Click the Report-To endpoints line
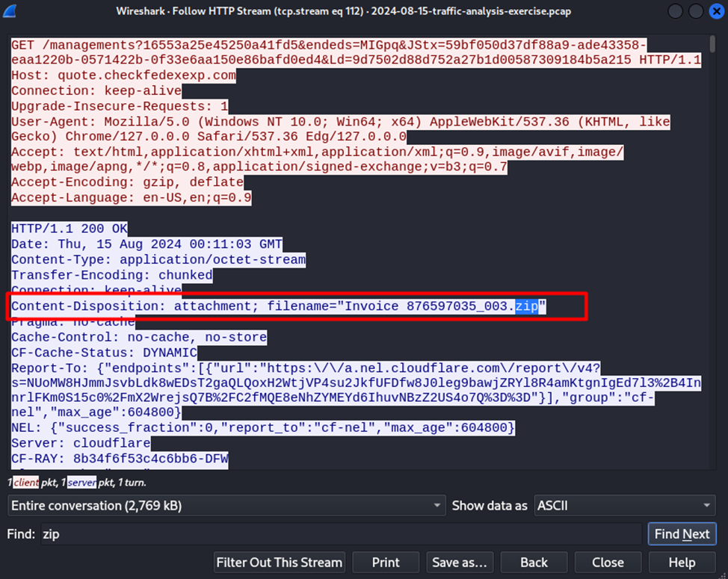The width and height of the screenshot is (728, 579). click(x=356, y=390)
